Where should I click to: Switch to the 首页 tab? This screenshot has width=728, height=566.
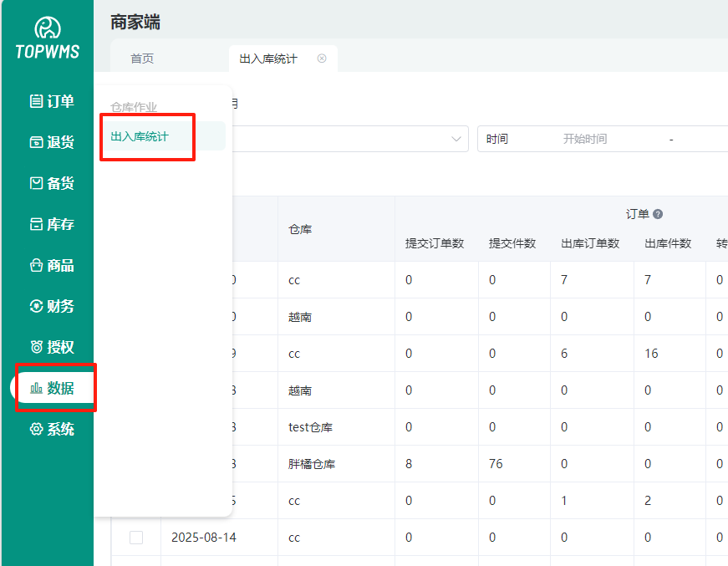142,59
